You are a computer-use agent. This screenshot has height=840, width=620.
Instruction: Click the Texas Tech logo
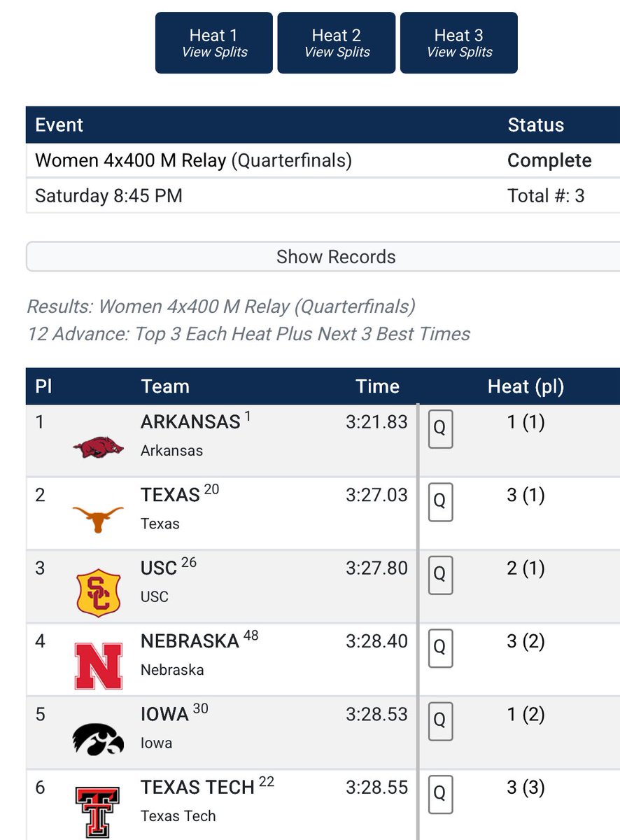[x=99, y=812]
